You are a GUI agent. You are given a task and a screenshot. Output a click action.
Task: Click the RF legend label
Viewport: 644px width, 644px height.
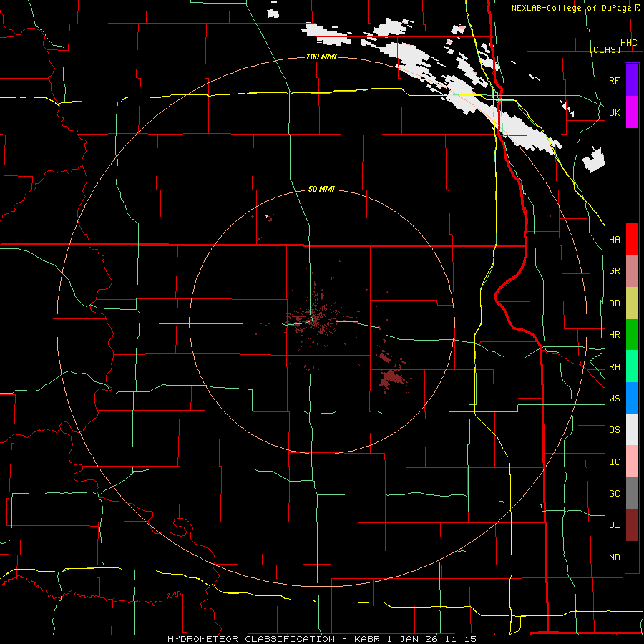615,80
